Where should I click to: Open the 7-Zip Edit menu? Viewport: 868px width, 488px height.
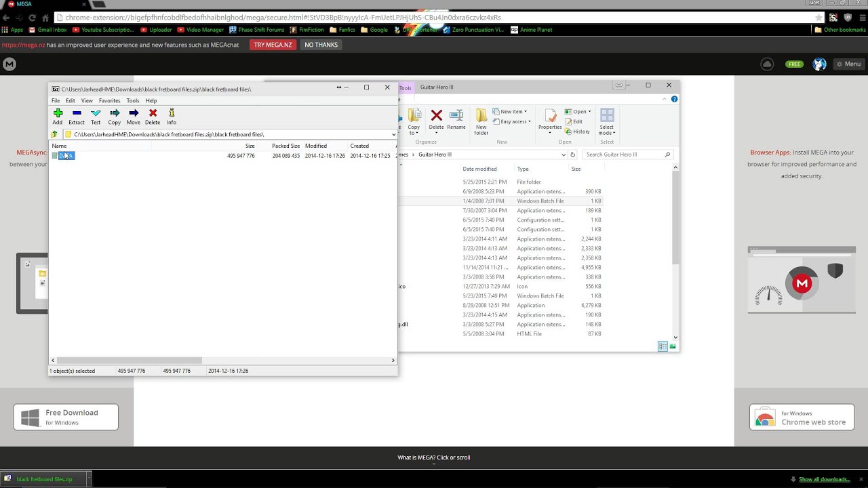coord(71,100)
